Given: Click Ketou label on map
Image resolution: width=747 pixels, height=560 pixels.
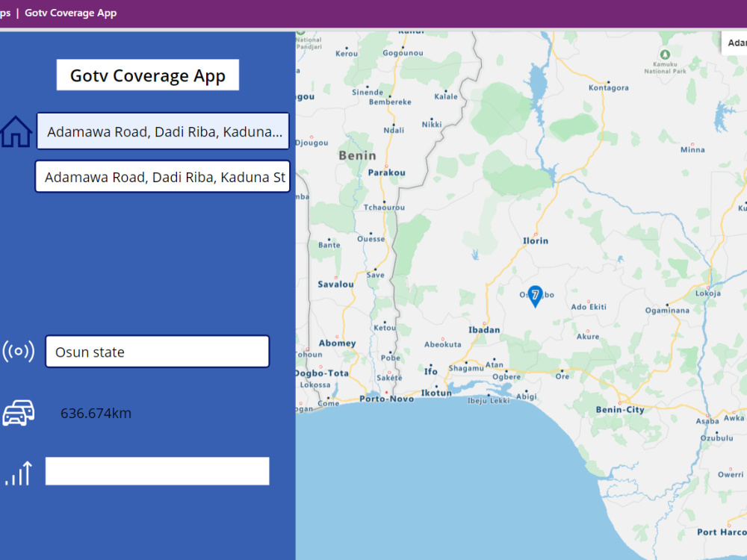Looking at the screenshot, I should click(x=385, y=328).
